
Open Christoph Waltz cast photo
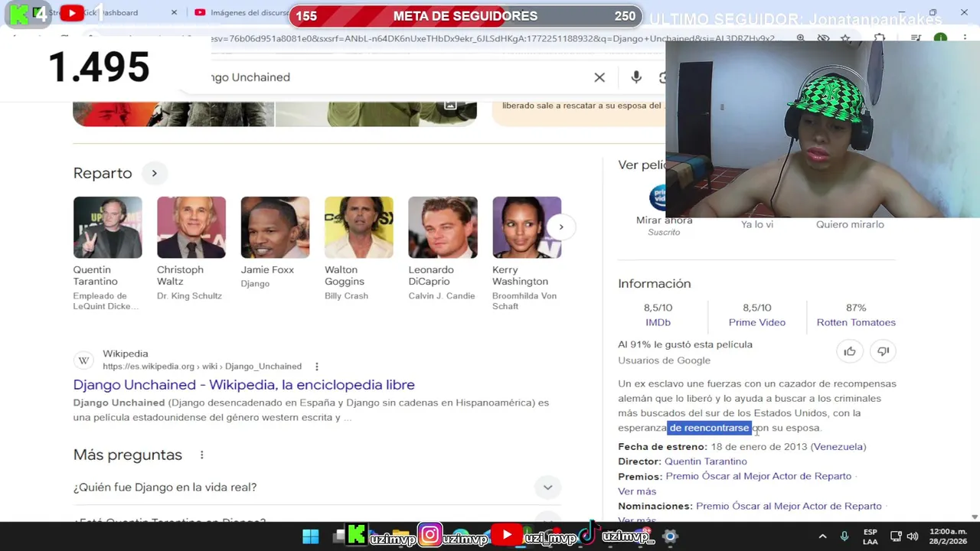pyautogui.click(x=191, y=227)
